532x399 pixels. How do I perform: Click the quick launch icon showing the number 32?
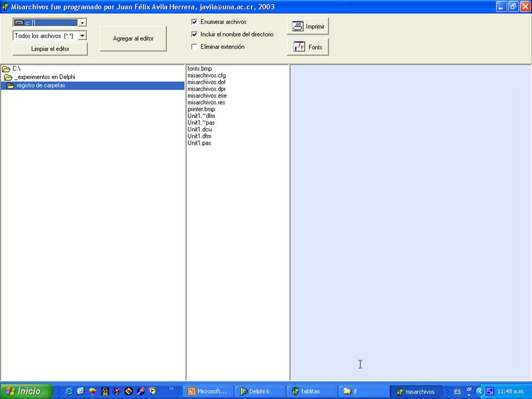105,391
